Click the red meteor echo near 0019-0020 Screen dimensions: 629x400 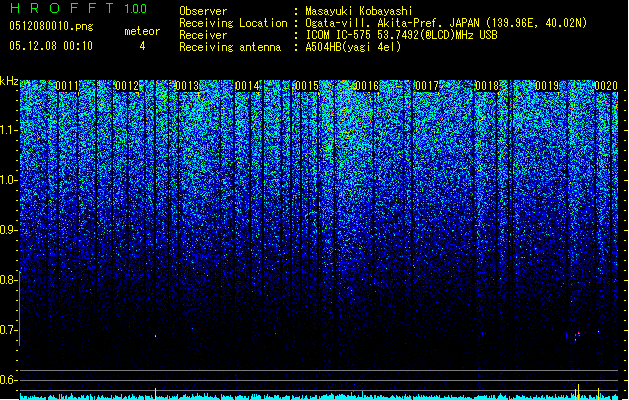click(578, 333)
